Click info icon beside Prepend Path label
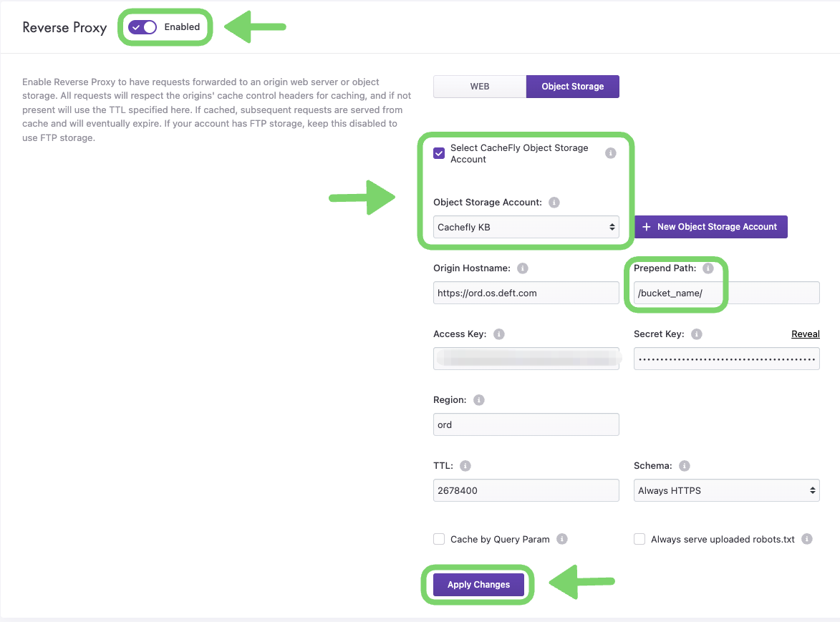 (708, 268)
